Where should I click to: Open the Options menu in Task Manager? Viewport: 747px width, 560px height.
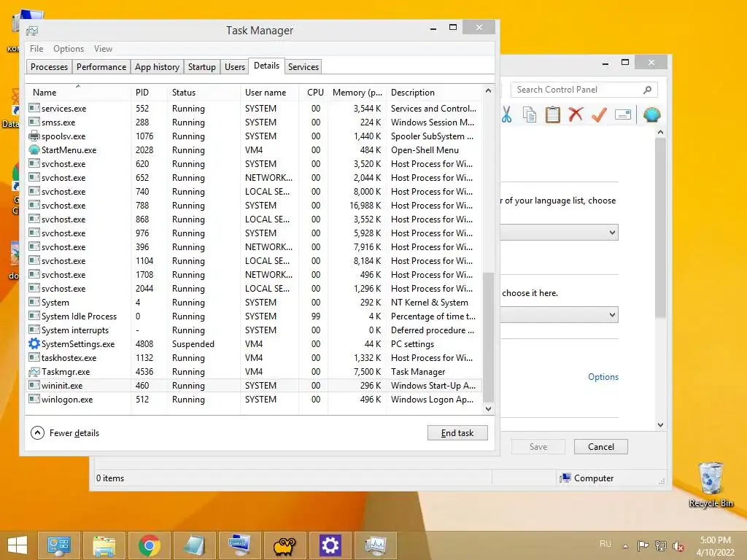pyautogui.click(x=69, y=49)
